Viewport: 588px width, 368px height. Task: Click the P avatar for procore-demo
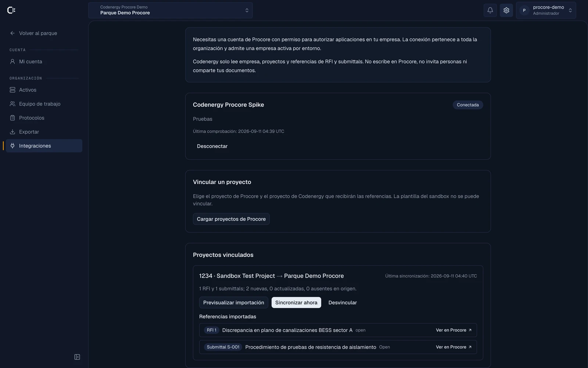pos(524,10)
